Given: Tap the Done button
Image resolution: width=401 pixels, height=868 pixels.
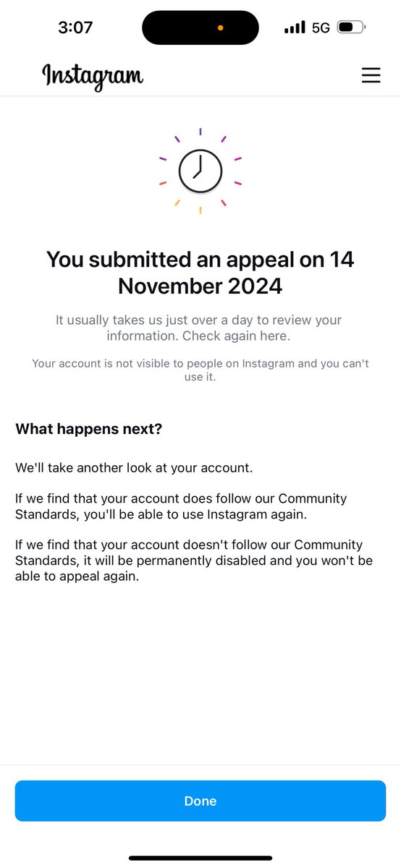Looking at the screenshot, I should 200,801.
